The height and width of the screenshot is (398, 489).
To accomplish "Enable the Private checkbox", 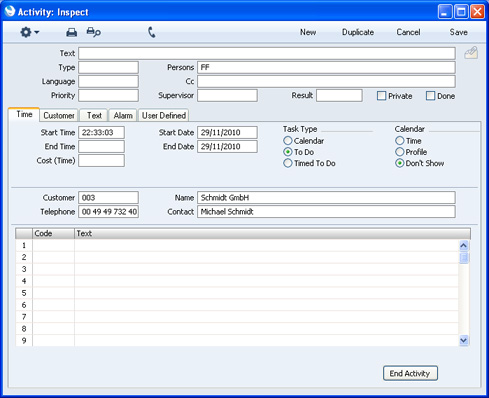I will [x=381, y=96].
